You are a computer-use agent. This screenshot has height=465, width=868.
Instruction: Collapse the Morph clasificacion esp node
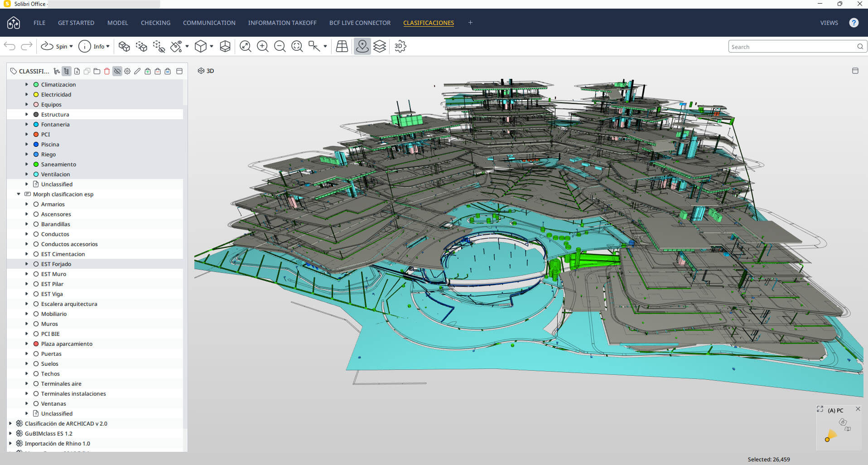coord(19,194)
